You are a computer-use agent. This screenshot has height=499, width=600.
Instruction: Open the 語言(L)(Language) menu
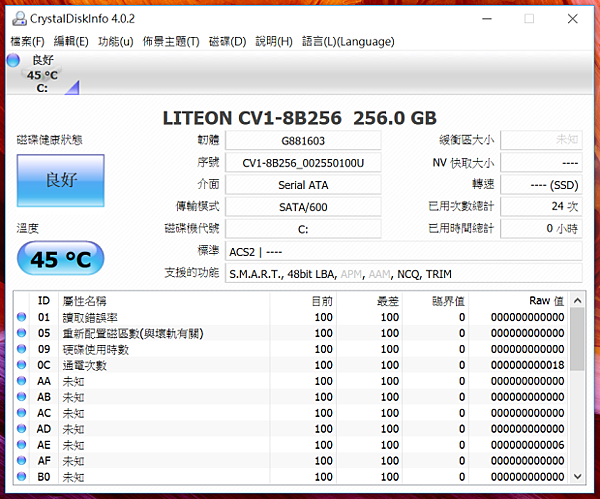[x=348, y=41]
